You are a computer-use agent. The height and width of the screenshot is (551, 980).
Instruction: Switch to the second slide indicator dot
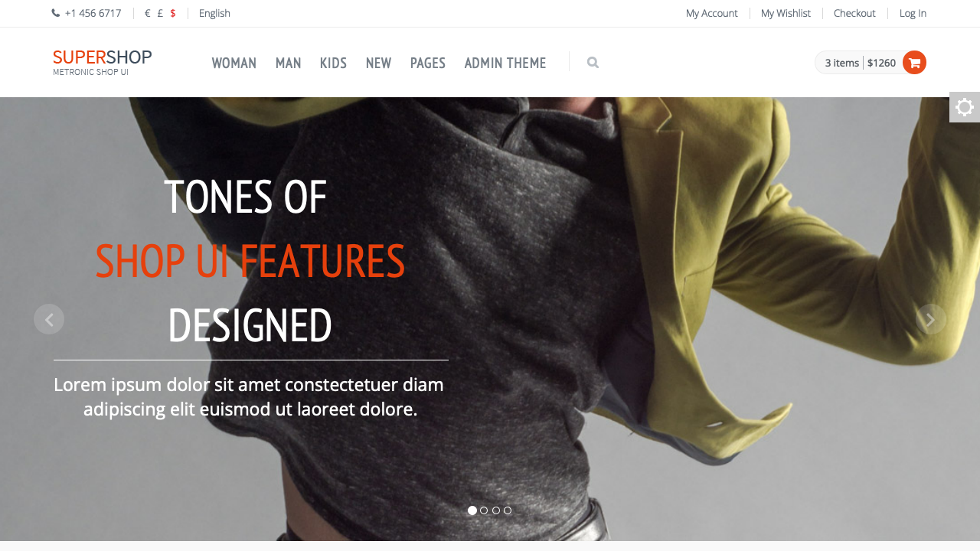484,510
